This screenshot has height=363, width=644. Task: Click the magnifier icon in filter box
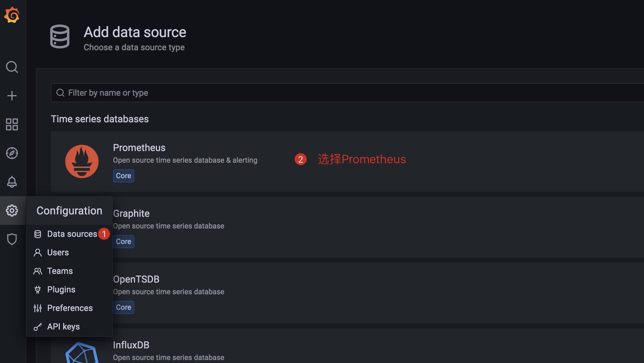(60, 93)
